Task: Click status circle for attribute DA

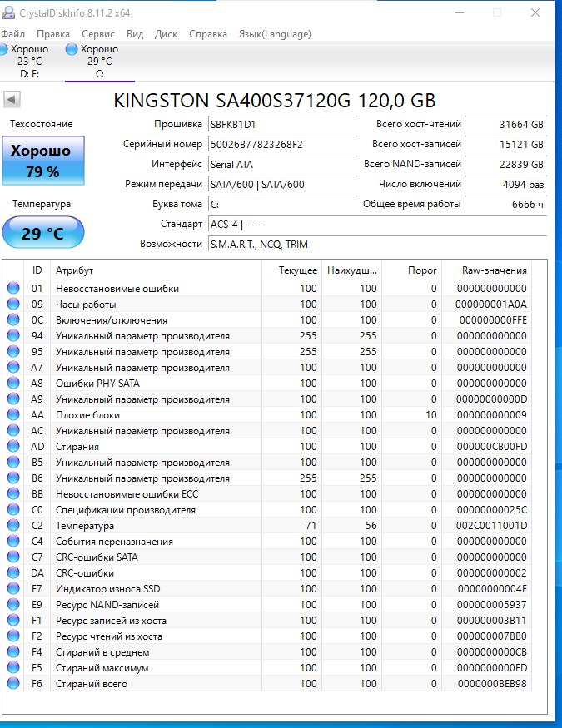Action: 13,572
